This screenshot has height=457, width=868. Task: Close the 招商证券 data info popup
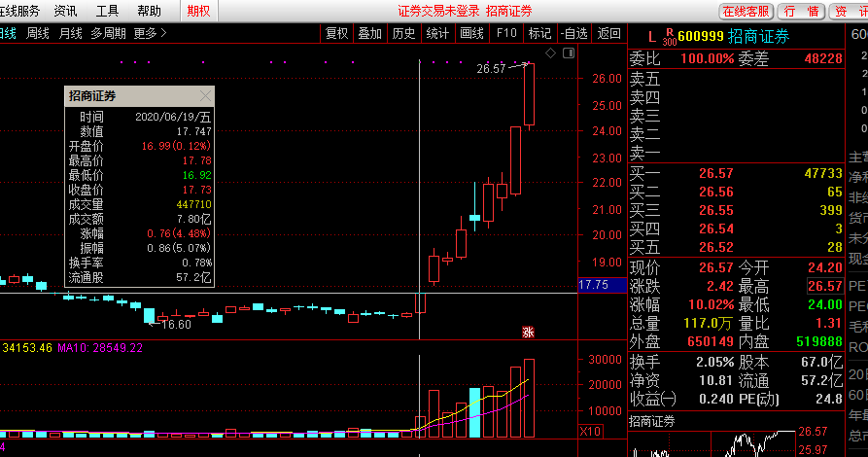coord(205,96)
